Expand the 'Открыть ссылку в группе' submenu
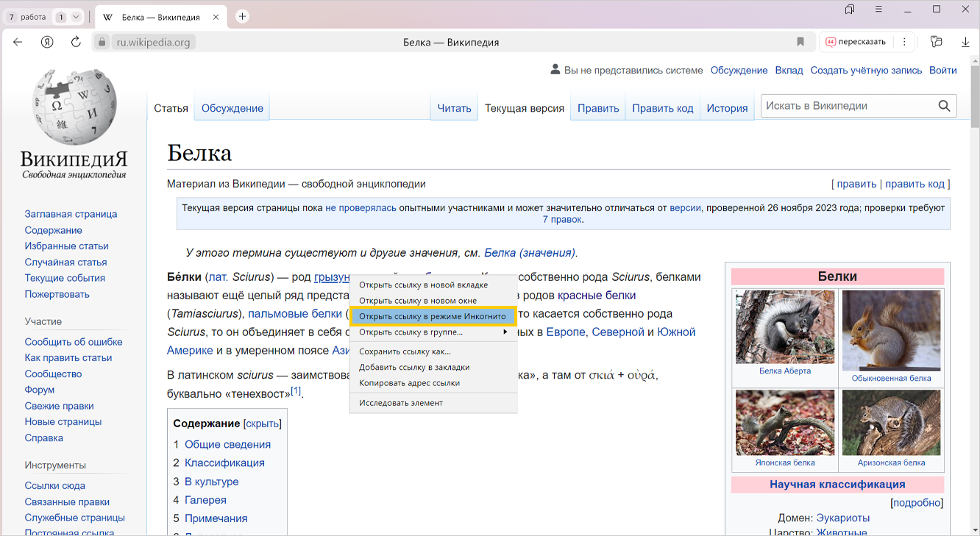 tap(433, 332)
